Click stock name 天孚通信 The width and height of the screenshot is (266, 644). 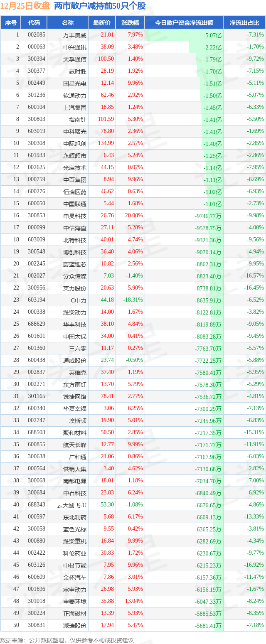click(75, 59)
